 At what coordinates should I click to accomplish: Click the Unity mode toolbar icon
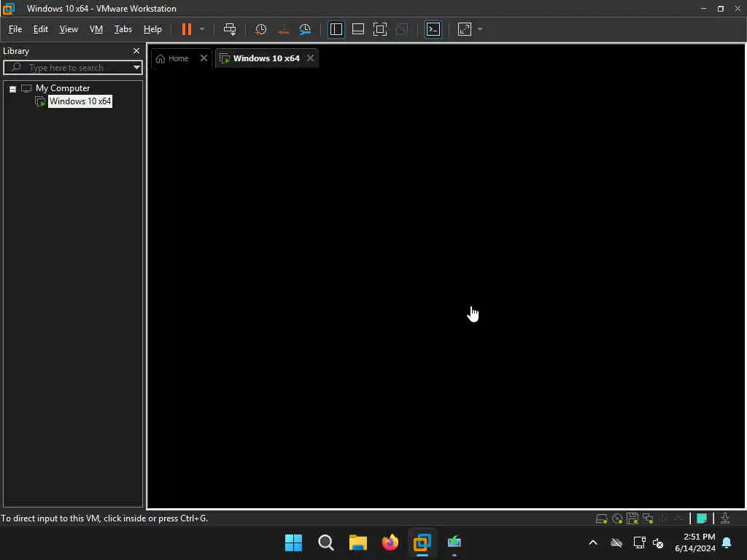(x=402, y=29)
